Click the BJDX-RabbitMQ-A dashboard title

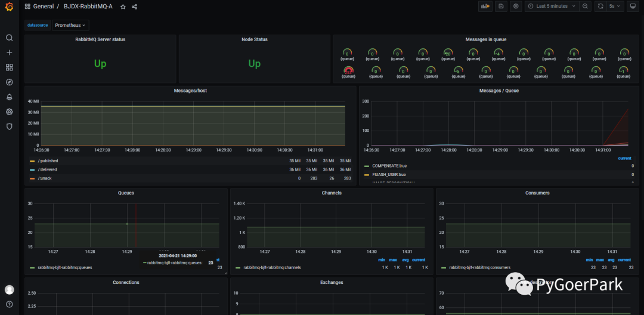pyautogui.click(x=88, y=7)
